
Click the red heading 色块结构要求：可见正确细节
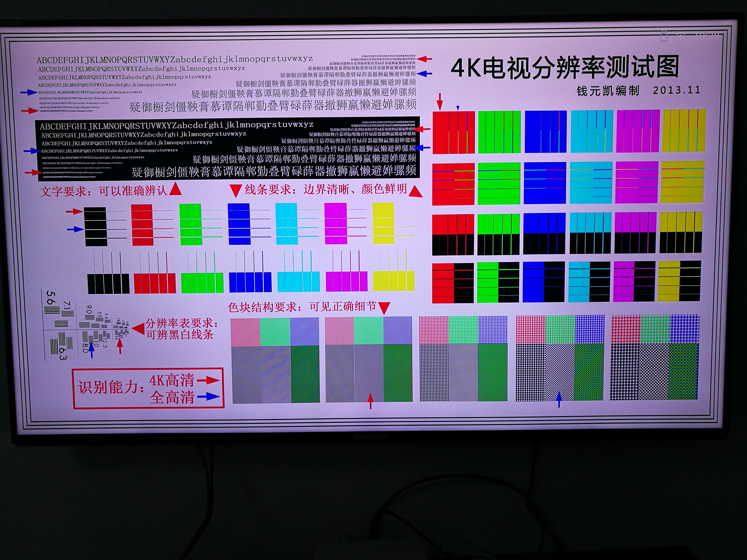pyautogui.click(x=302, y=307)
